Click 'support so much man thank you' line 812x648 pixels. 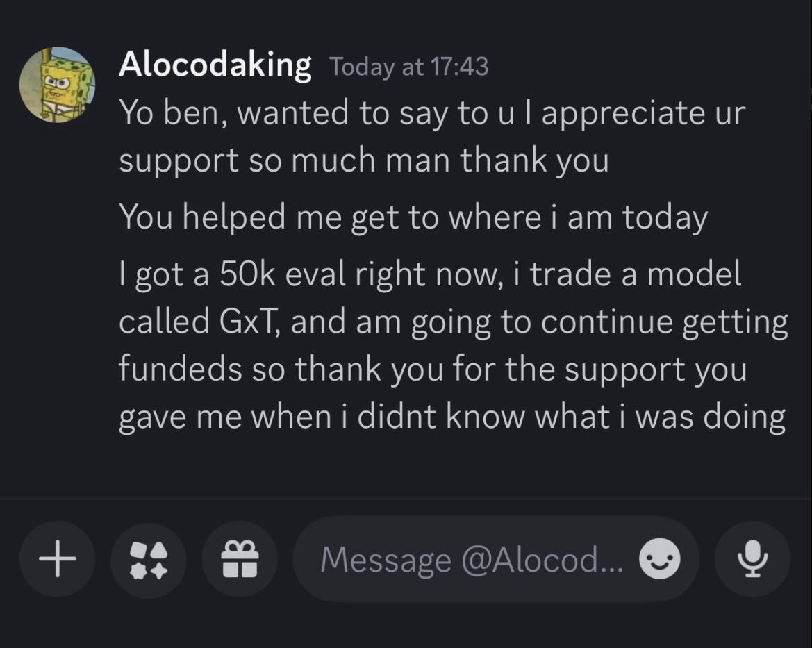363,160
